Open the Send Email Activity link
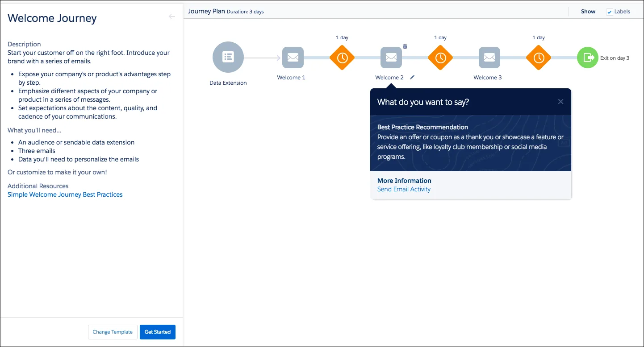This screenshot has width=644, height=347. point(404,189)
